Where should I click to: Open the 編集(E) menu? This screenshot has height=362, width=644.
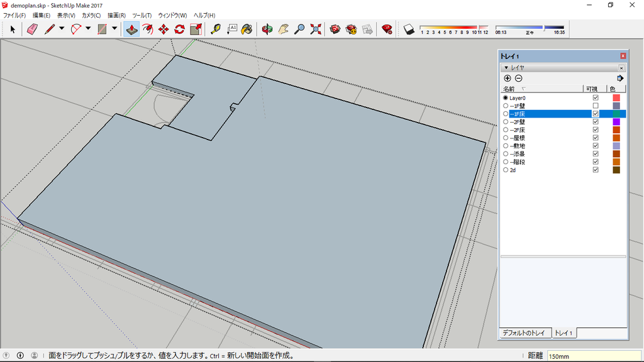[x=41, y=15]
